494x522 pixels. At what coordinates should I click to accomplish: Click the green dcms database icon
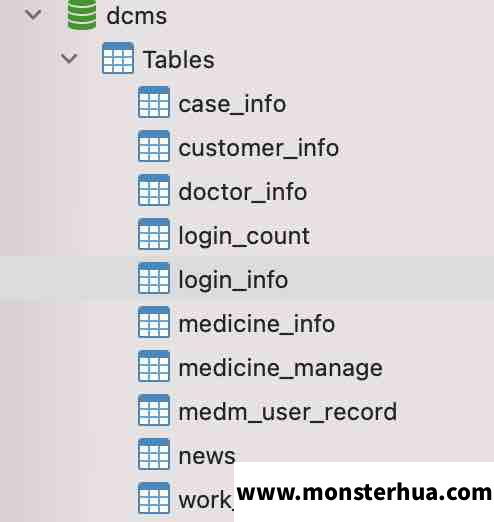[82, 15]
